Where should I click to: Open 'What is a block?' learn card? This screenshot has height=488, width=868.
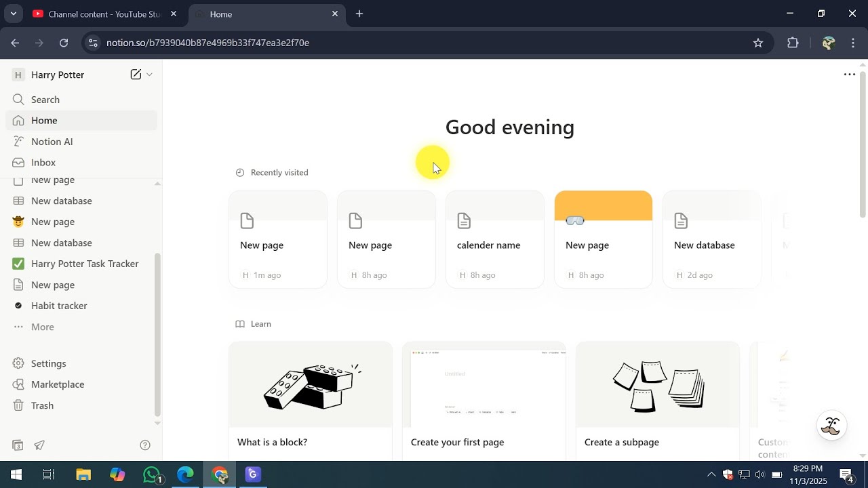pos(311,401)
